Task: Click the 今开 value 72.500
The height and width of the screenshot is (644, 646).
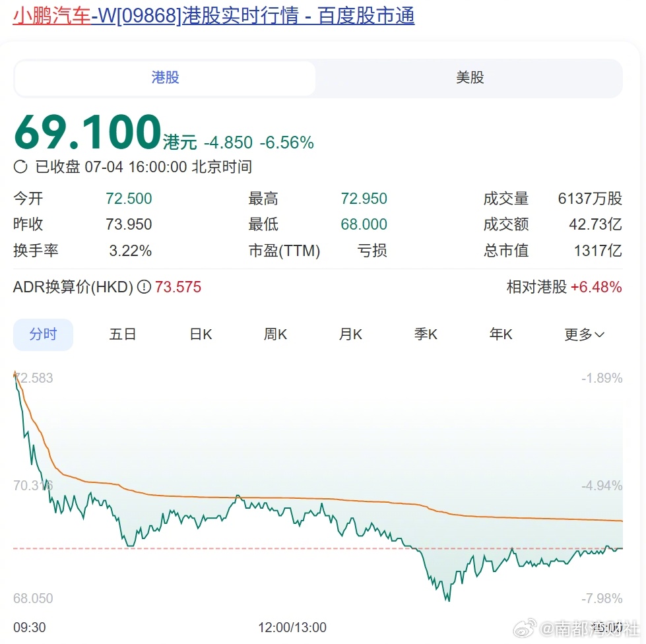Action: tap(129, 199)
